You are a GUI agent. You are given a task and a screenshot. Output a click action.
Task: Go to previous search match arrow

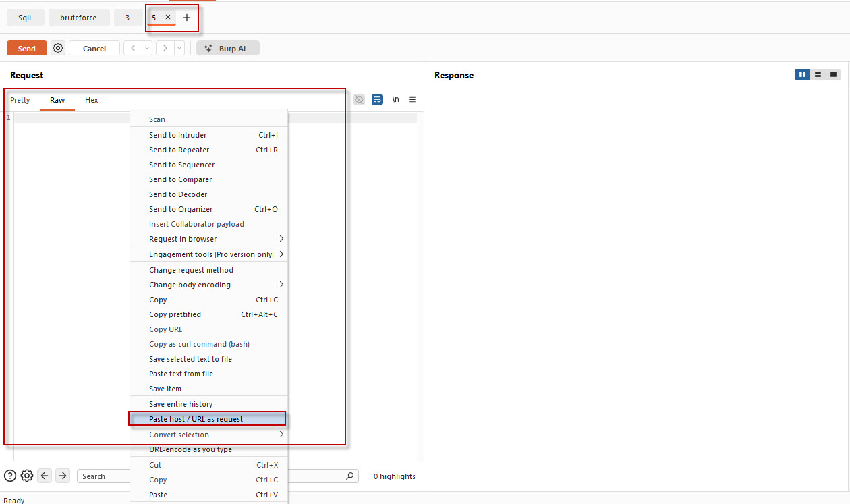coord(45,476)
